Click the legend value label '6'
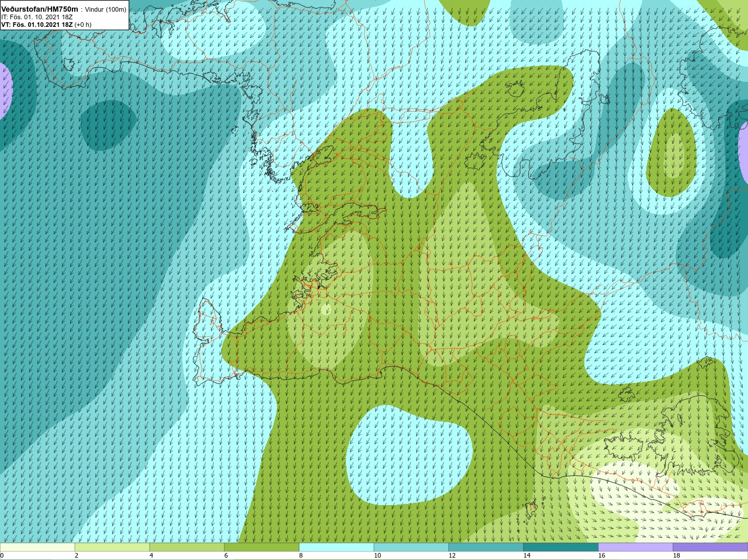 pos(226,556)
